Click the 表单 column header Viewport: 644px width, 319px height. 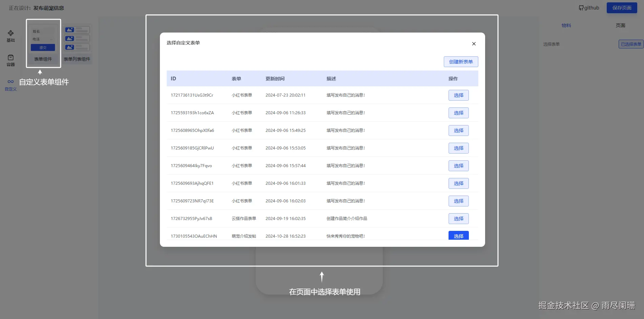click(236, 79)
